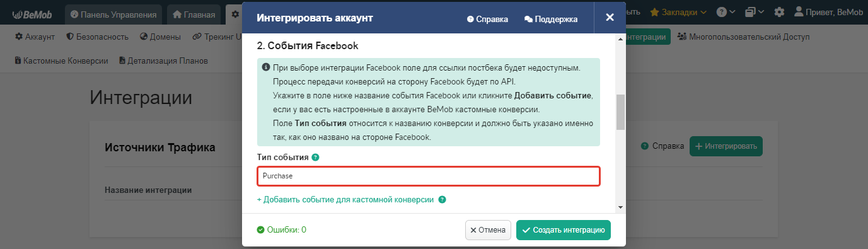Click the info icon in the green notice
Viewport: 868px width, 249px height.
click(266, 67)
